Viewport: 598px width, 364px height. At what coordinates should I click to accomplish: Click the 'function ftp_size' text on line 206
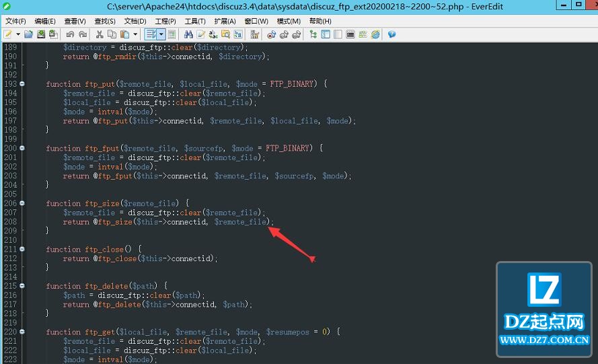click(83, 203)
